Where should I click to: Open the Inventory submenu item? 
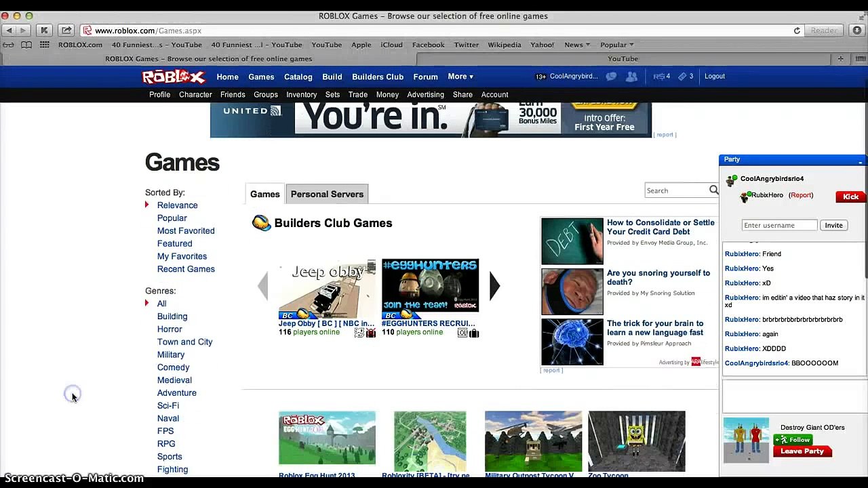tap(301, 95)
